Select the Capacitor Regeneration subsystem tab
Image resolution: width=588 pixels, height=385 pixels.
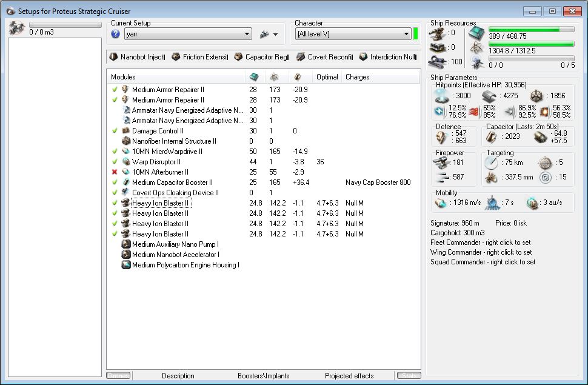coord(261,57)
